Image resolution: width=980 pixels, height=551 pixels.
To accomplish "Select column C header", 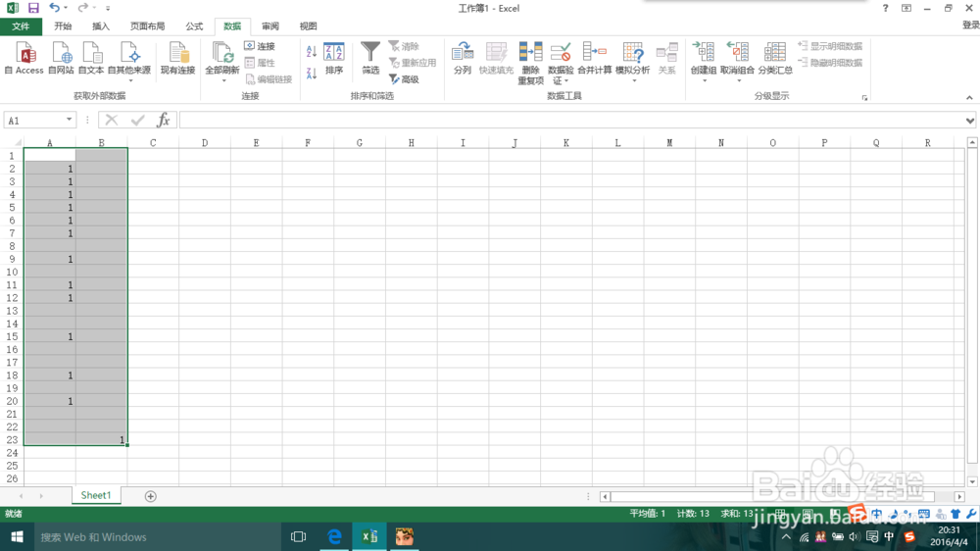I will pyautogui.click(x=153, y=142).
